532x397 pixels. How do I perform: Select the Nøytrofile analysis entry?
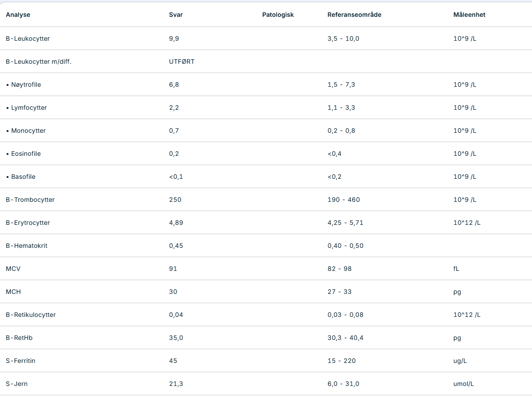(x=26, y=85)
